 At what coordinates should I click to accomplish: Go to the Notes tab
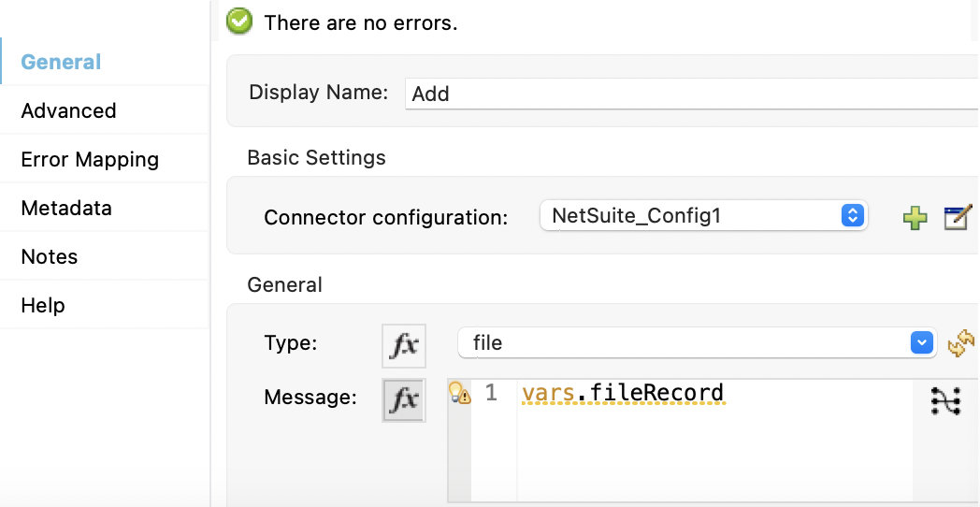click(50, 256)
